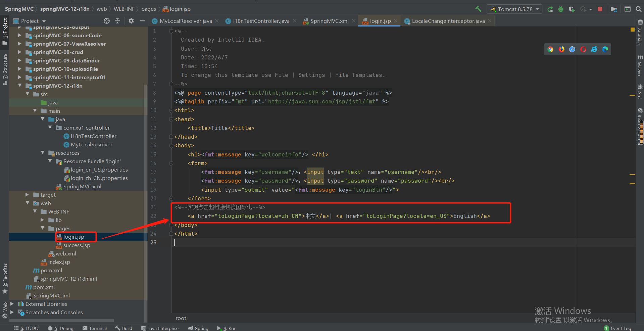Stop the running server with red square
644x331 pixels.
coord(600,9)
